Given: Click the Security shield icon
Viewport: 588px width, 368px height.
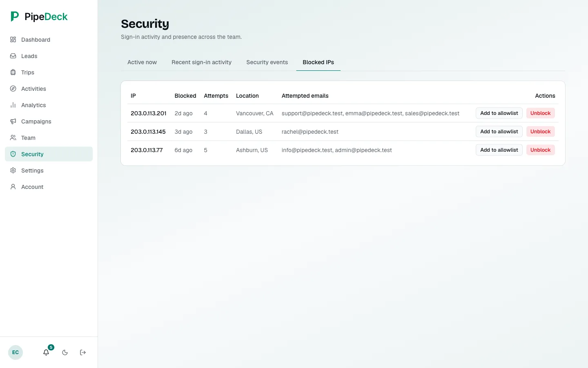Looking at the screenshot, I should point(13,154).
